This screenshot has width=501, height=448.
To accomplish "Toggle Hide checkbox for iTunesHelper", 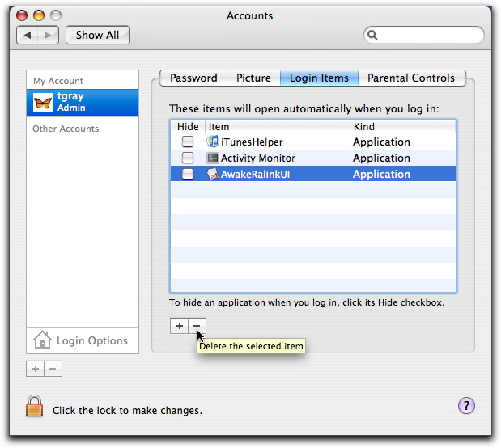I will (x=188, y=142).
